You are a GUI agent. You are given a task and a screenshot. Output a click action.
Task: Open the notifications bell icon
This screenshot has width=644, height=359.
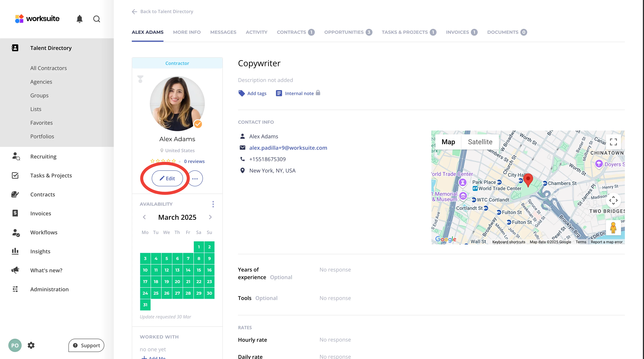point(79,19)
